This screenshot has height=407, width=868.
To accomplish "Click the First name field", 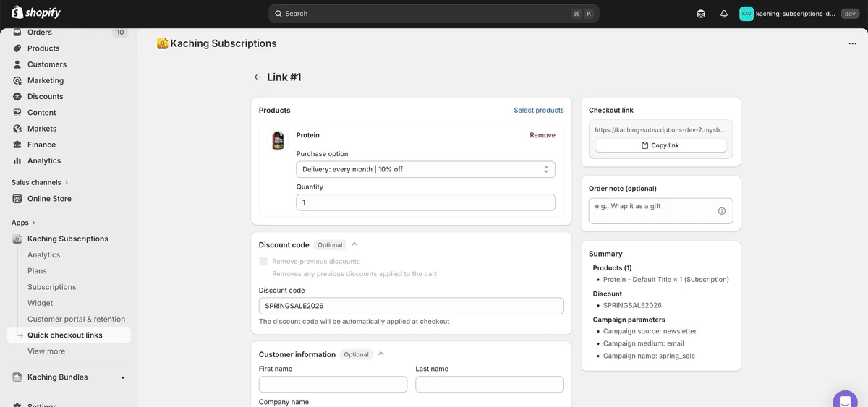I will click(x=333, y=384).
